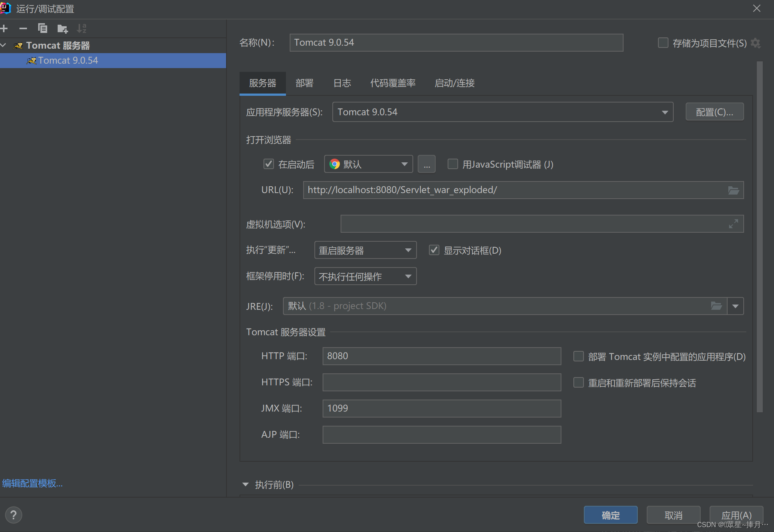Close the 运行/调试配置 dialog
Image resolution: width=774 pixels, height=532 pixels.
pyautogui.click(x=757, y=8)
